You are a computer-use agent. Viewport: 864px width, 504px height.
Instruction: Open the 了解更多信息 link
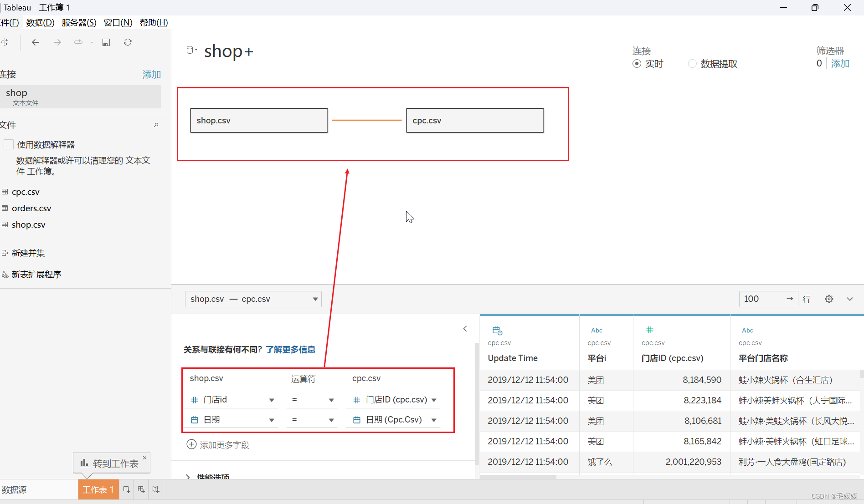[291, 350]
